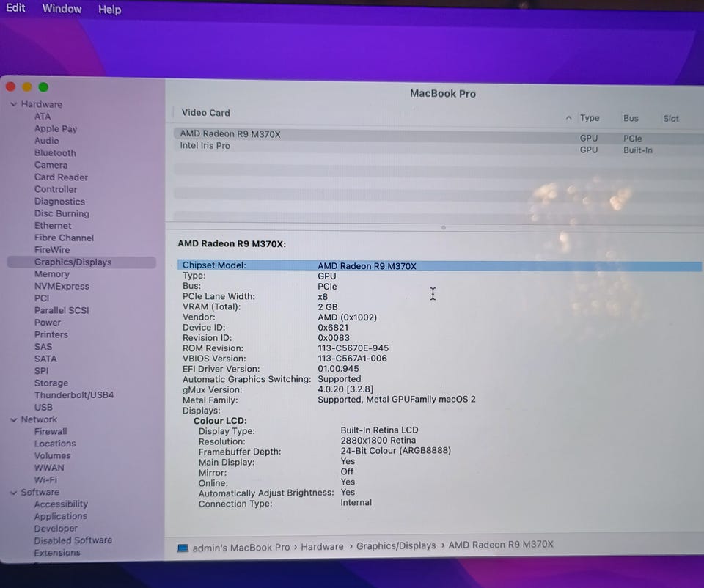Select Wi-Fi under Network
The image size is (704, 588).
point(45,479)
